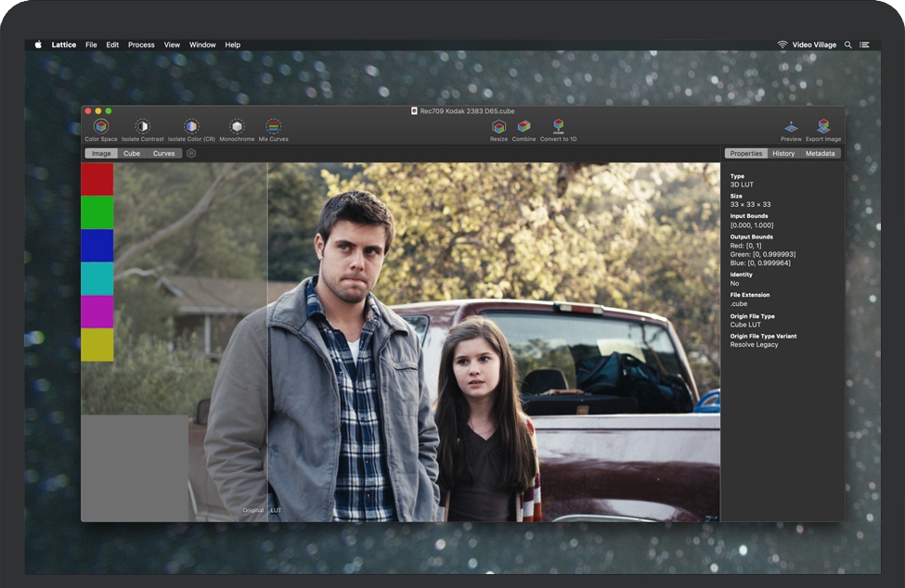Show the History panel
Viewport: 905px width, 588px height.
click(782, 153)
